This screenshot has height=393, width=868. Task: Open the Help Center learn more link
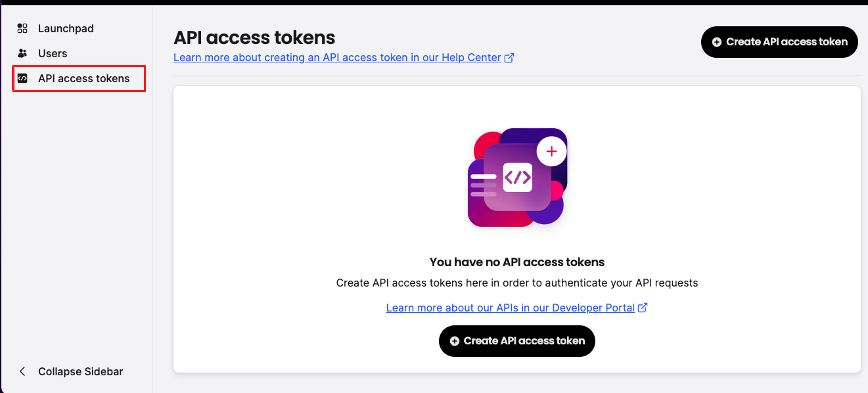tap(337, 58)
